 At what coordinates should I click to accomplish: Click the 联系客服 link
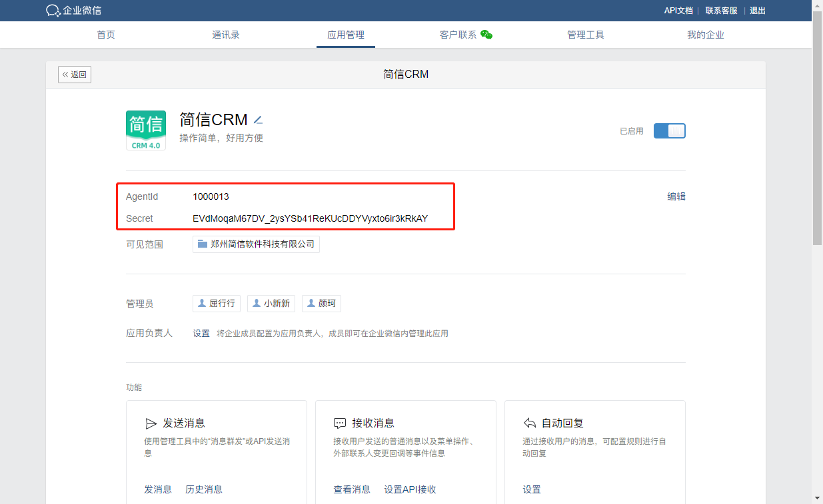click(x=722, y=11)
